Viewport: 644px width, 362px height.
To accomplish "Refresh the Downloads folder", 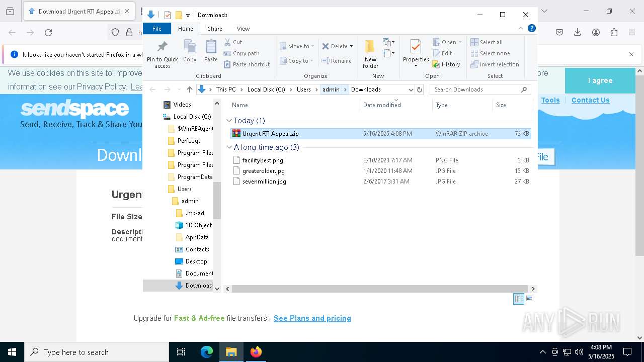I will [x=420, y=89].
